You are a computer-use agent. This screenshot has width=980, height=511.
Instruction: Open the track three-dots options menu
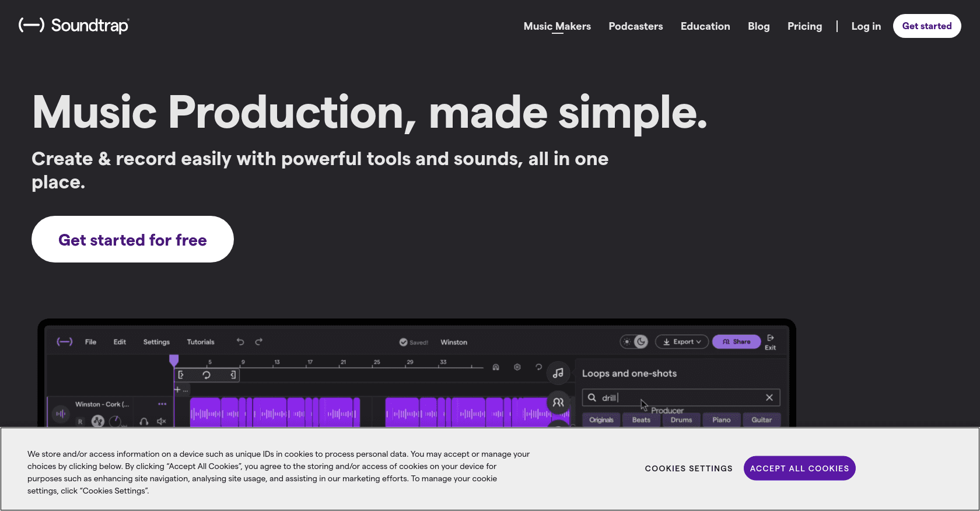click(162, 404)
